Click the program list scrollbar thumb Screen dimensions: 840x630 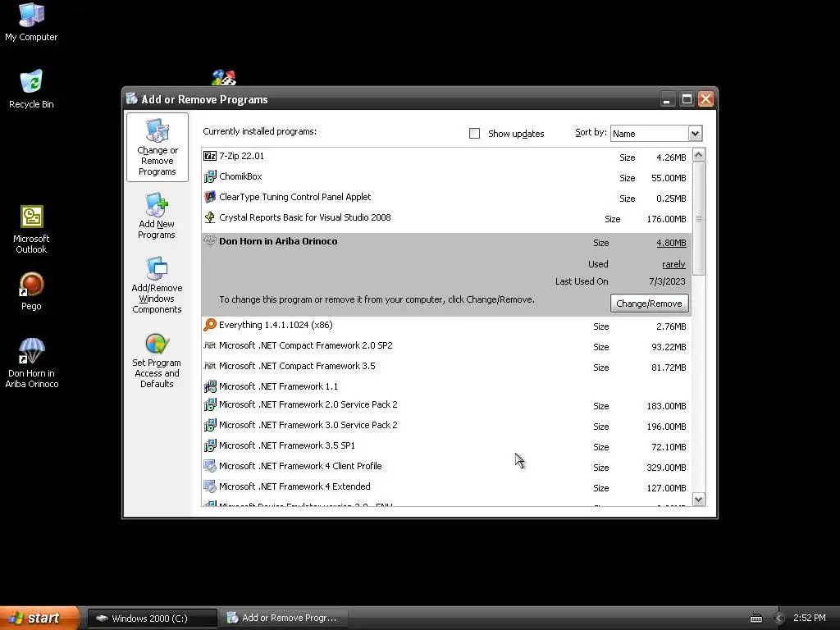[x=699, y=218]
